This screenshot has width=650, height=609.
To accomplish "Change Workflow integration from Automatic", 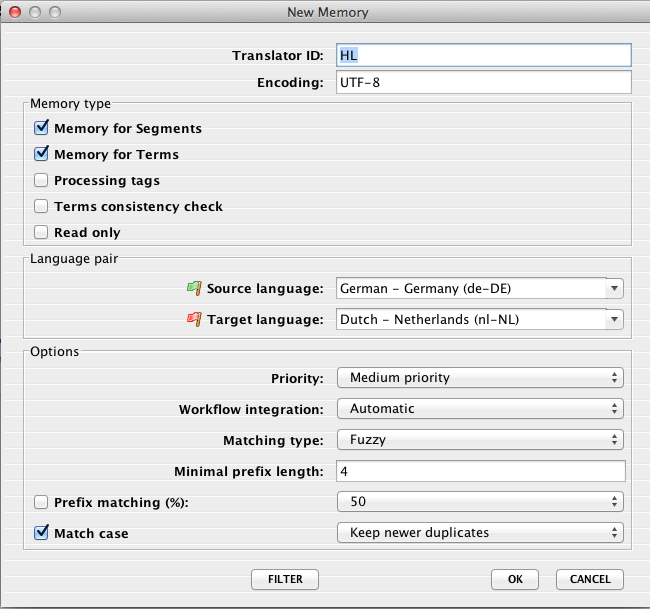I will [x=480, y=409].
